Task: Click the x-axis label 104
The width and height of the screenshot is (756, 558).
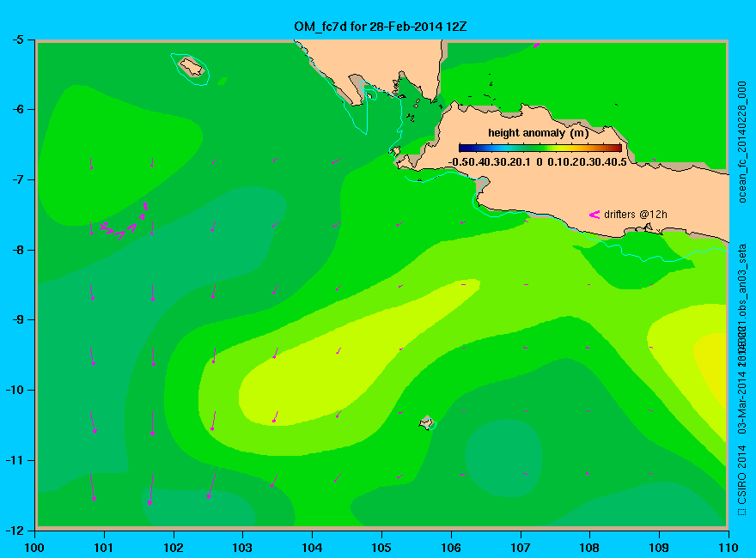Action: 312,548
